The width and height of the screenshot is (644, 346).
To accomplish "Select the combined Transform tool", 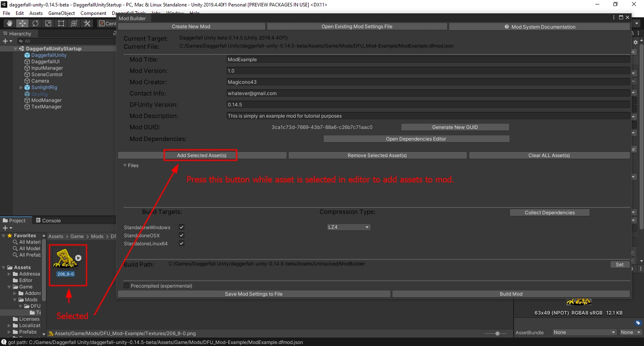I will pos(74,23).
